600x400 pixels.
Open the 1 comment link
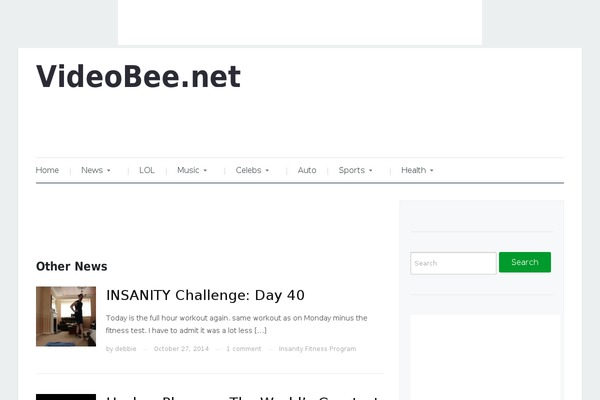coord(244,349)
